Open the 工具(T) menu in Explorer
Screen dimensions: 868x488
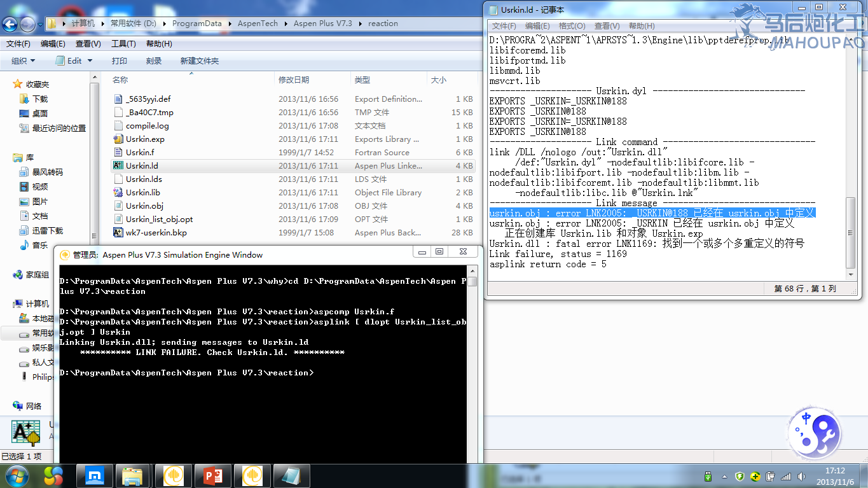[x=123, y=44]
